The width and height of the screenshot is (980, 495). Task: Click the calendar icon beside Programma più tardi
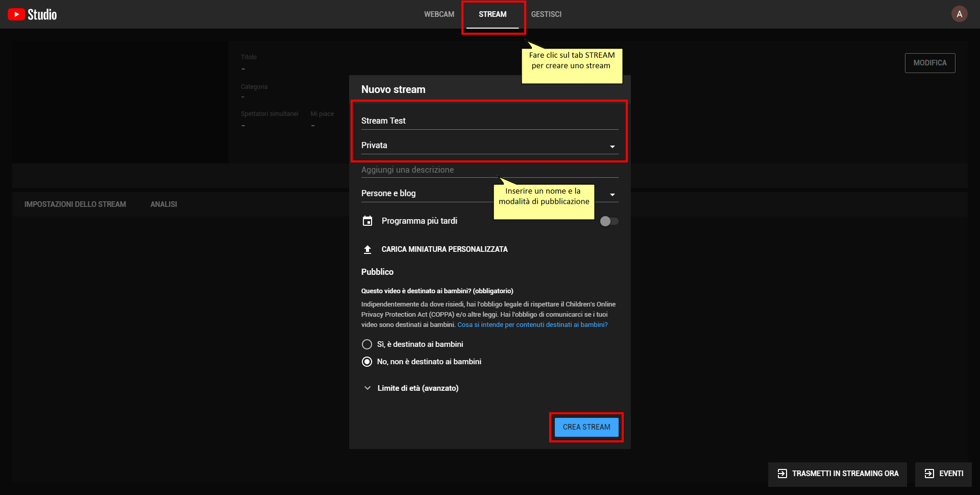pyautogui.click(x=367, y=221)
